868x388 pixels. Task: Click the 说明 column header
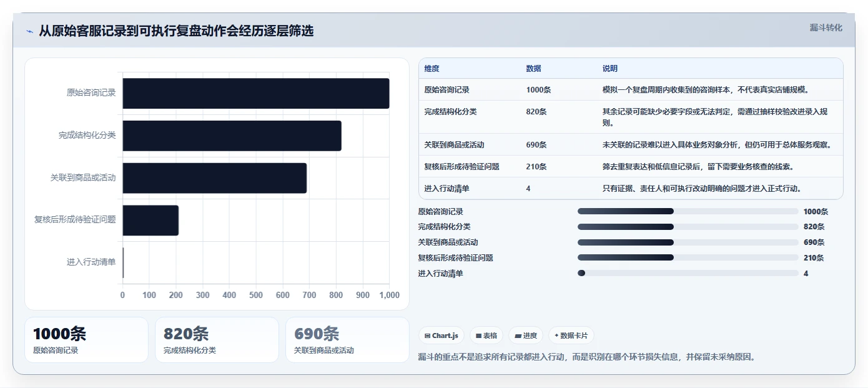[x=609, y=69]
